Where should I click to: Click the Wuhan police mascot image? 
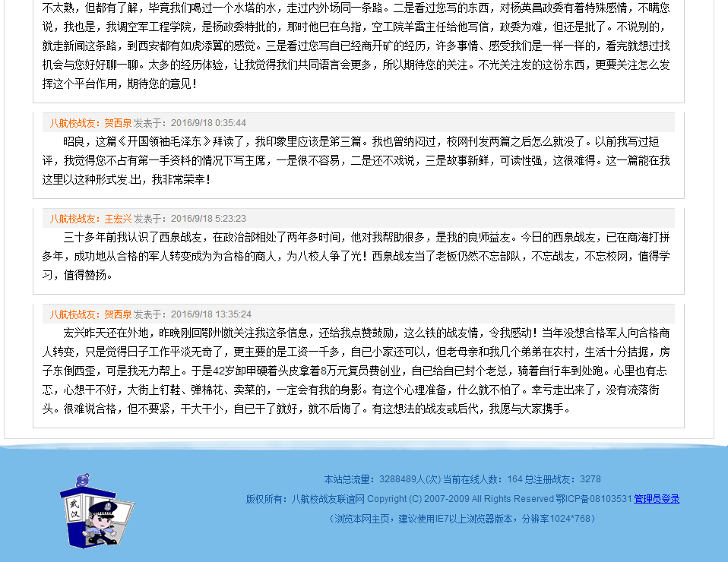[x=96, y=510]
